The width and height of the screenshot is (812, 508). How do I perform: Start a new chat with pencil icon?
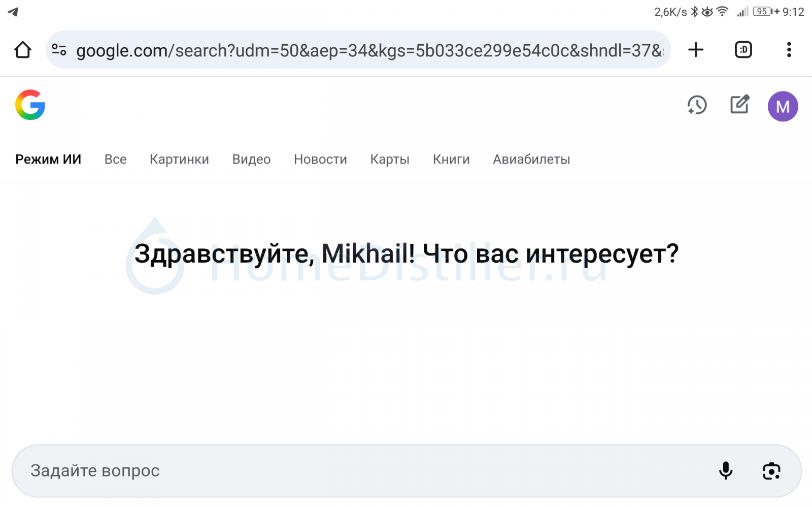739,105
